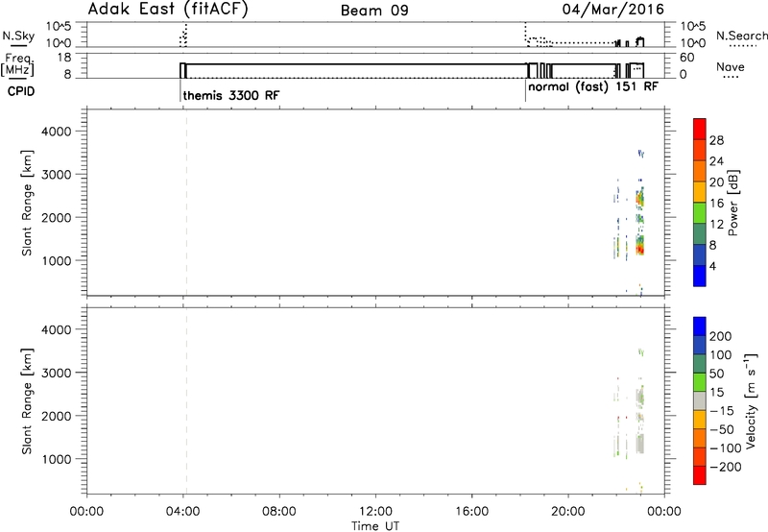The width and height of the screenshot is (768, 532).
Task: Click the date '04/Mar/2016' in the header
Action: 613,10
